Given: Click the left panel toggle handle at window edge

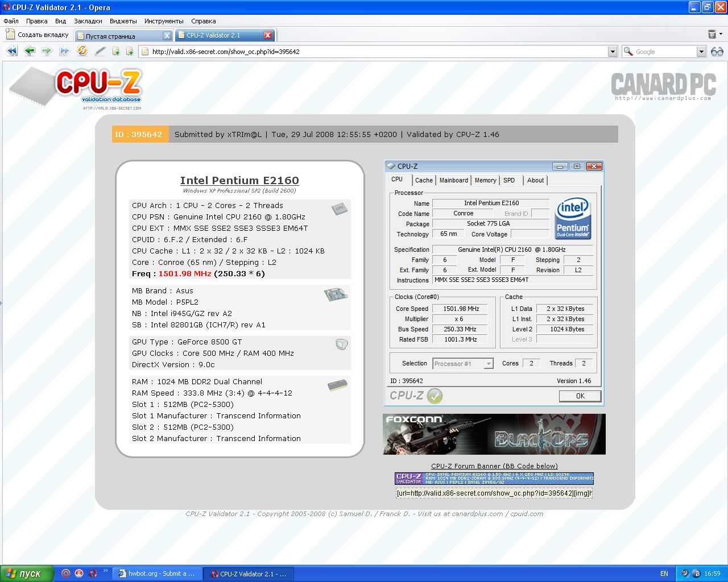Looking at the screenshot, I should (x=1, y=304).
